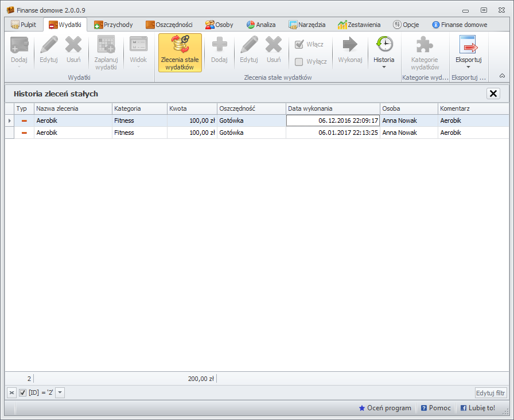Toggle the Włącz checkbox

299,45
